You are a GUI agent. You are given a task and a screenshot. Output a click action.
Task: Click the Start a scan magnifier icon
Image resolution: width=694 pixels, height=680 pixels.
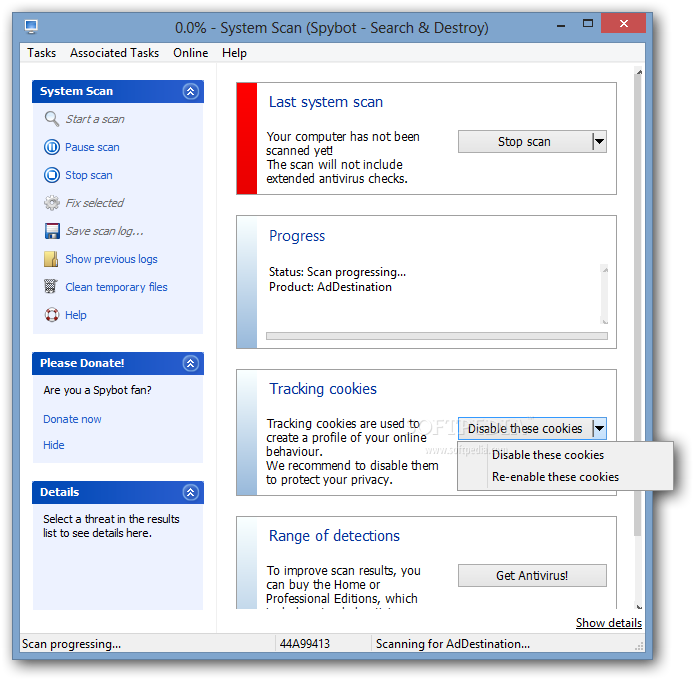[x=52, y=119]
